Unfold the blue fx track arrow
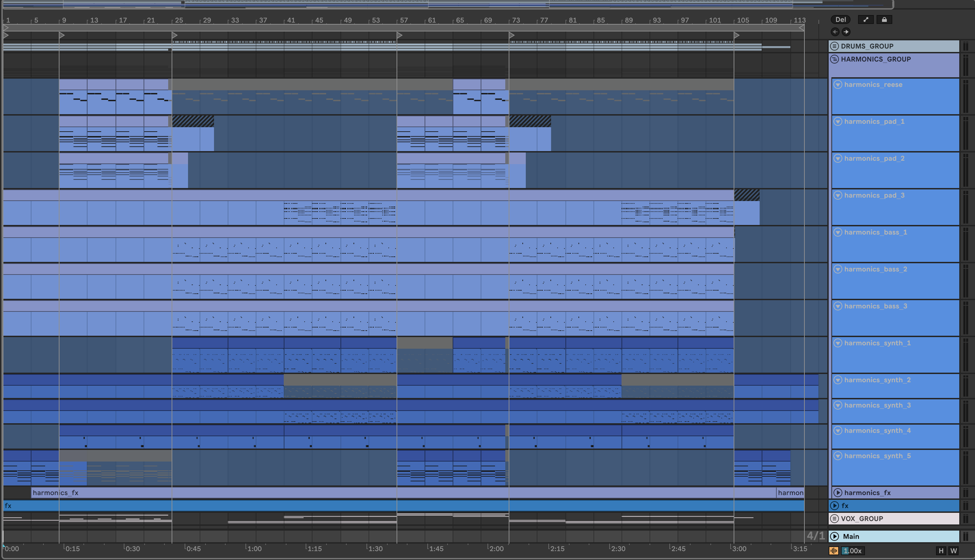The image size is (975, 560). pos(834,505)
